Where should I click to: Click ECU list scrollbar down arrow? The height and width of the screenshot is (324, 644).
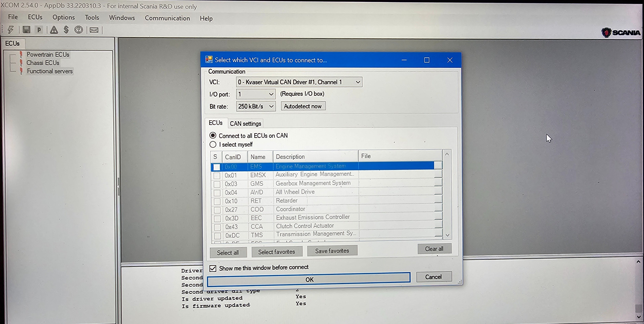tap(448, 235)
